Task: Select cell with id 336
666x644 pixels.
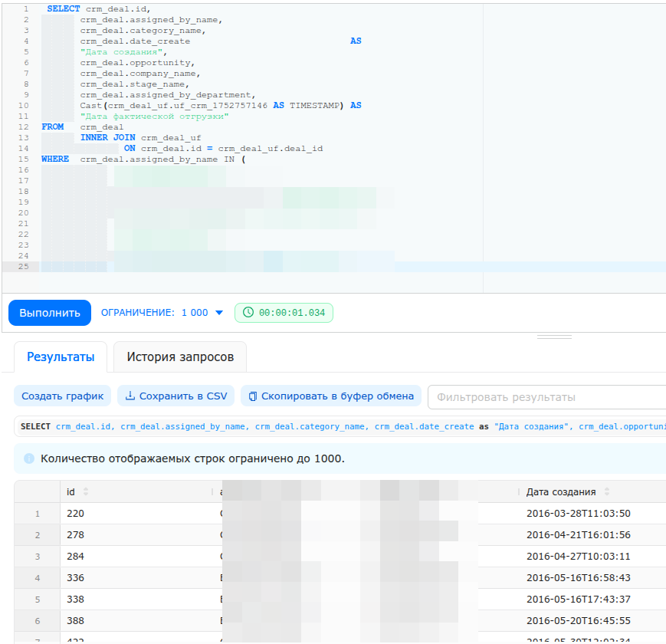Action: [76, 578]
